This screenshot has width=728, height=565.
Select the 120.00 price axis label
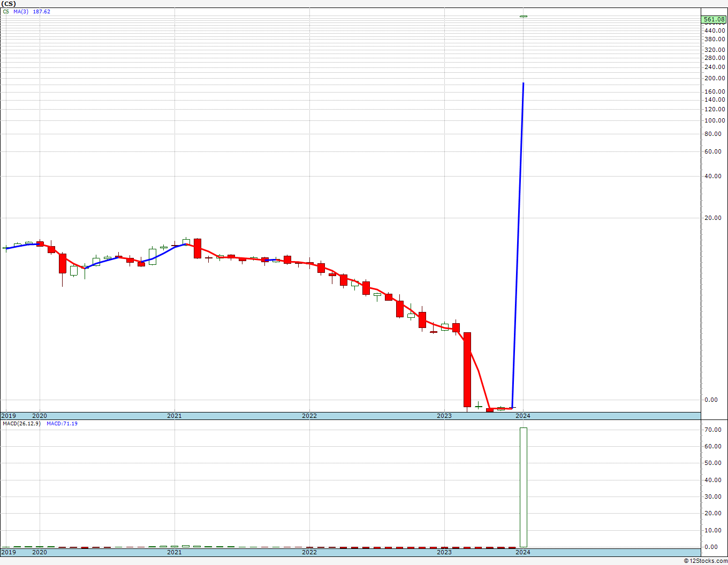coord(715,109)
